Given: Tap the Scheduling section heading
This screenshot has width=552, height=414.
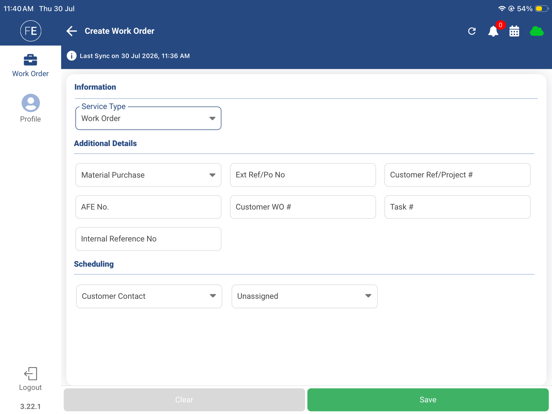Looking at the screenshot, I should (x=94, y=264).
